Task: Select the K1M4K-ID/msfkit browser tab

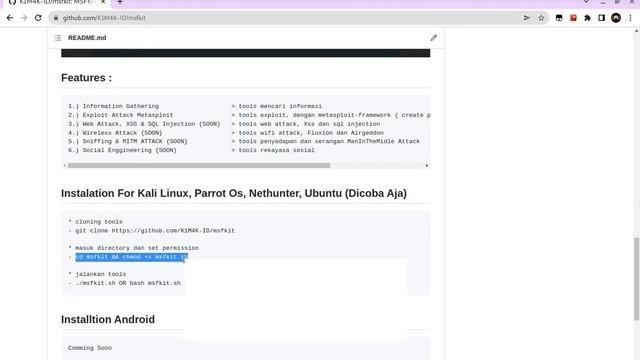Action: pos(55,2)
